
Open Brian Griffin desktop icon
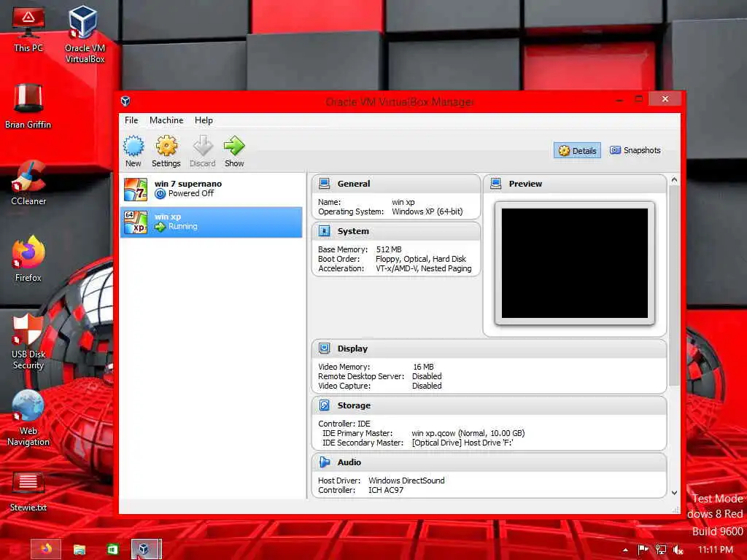pyautogui.click(x=28, y=106)
